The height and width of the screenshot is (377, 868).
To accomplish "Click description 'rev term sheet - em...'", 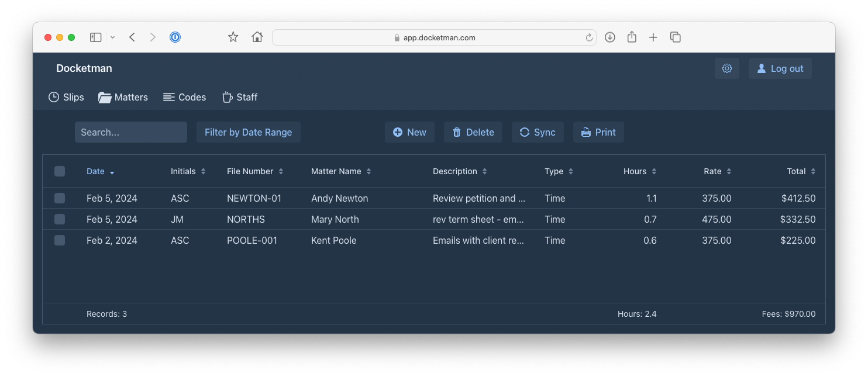I will point(478,219).
